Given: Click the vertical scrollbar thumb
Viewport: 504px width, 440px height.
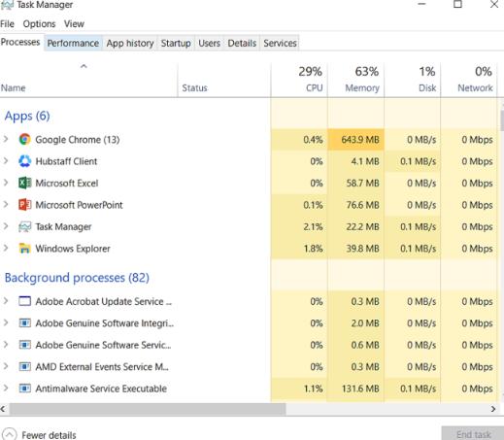Looking at the screenshot, I should [x=502, y=120].
